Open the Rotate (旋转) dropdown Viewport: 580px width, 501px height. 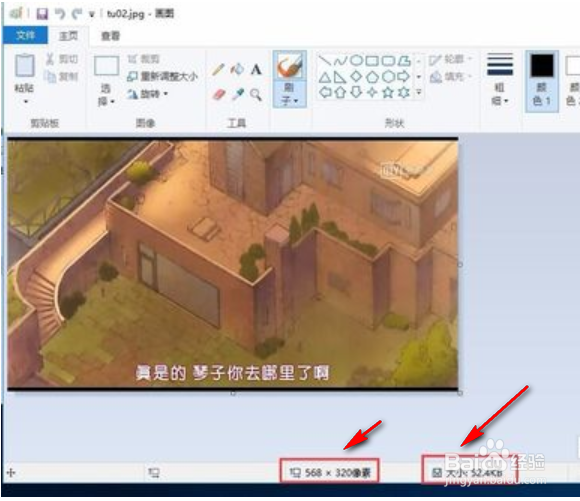click(x=147, y=94)
